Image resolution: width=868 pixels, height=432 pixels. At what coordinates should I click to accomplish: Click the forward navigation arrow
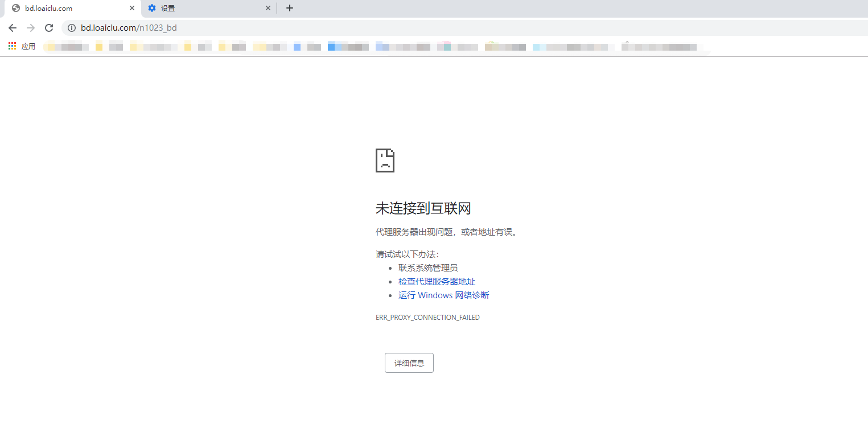[x=30, y=27]
